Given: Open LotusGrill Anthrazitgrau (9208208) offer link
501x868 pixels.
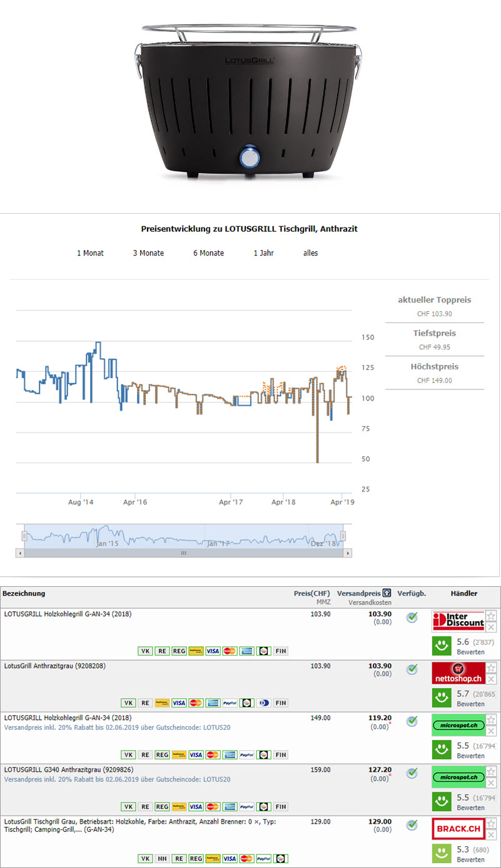Looking at the screenshot, I should pyautogui.click(x=55, y=666).
